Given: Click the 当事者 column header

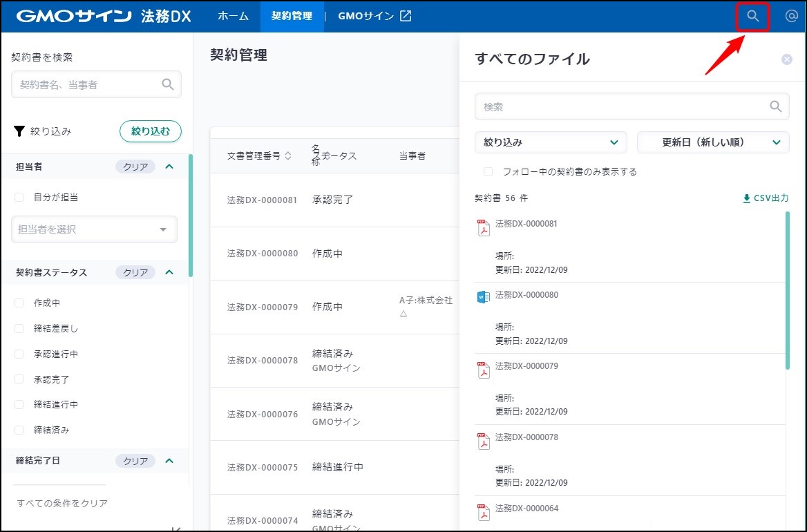Looking at the screenshot, I should click(412, 156).
